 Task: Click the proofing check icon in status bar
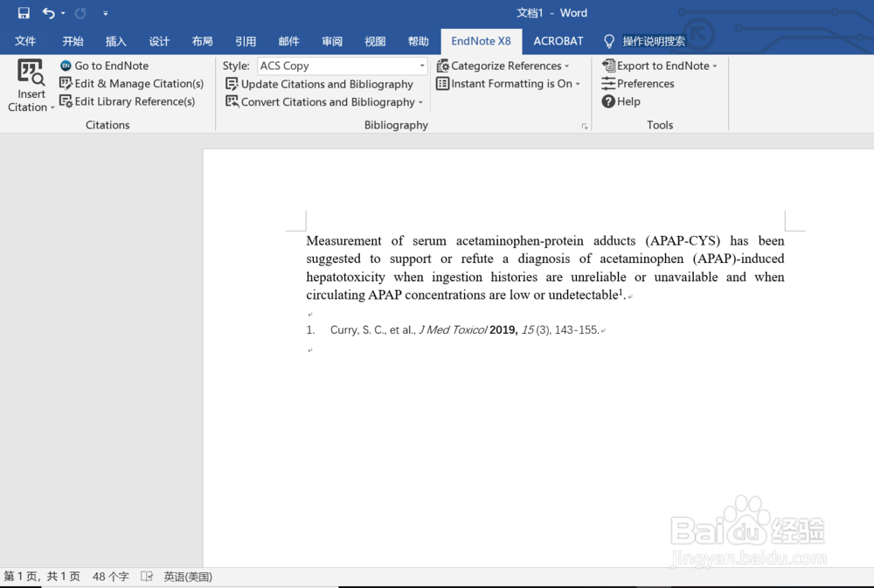[147, 577]
